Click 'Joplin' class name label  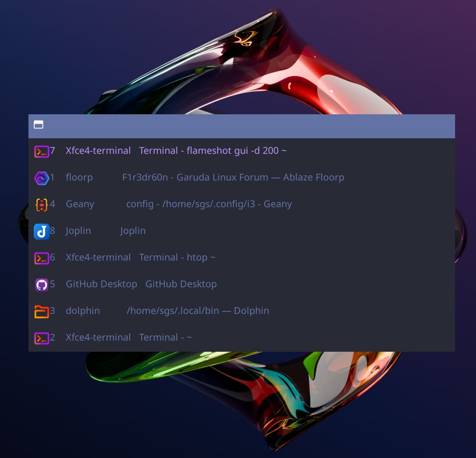tap(78, 231)
